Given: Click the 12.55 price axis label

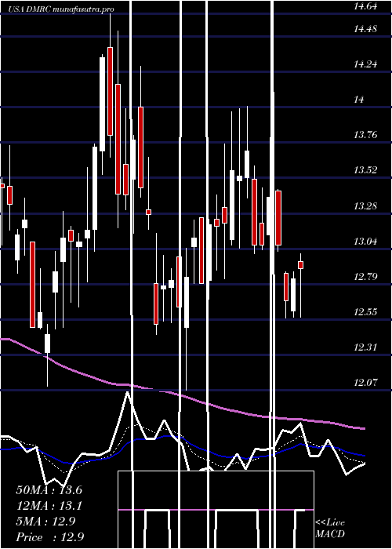Looking at the screenshot, I should pos(365,311).
